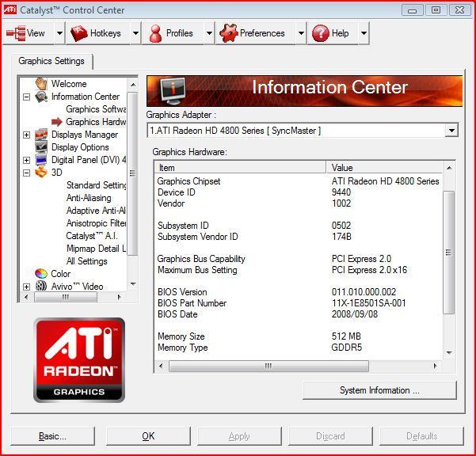The width and height of the screenshot is (476, 456).
Task: Click the ATI logo in title bar
Action: pos(10,9)
